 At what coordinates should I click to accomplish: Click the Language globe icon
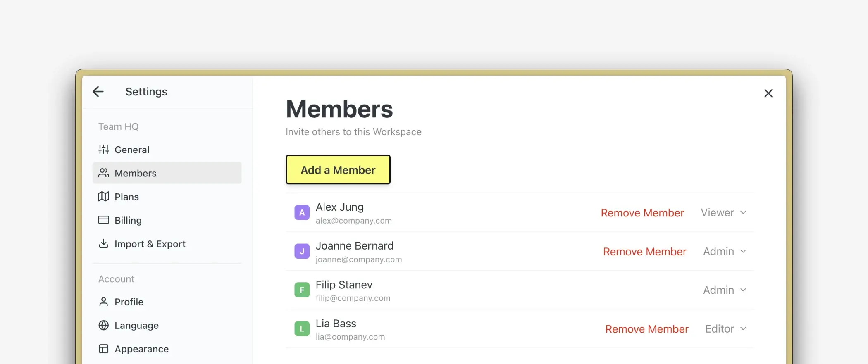pyautogui.click(x=103, y=326)
